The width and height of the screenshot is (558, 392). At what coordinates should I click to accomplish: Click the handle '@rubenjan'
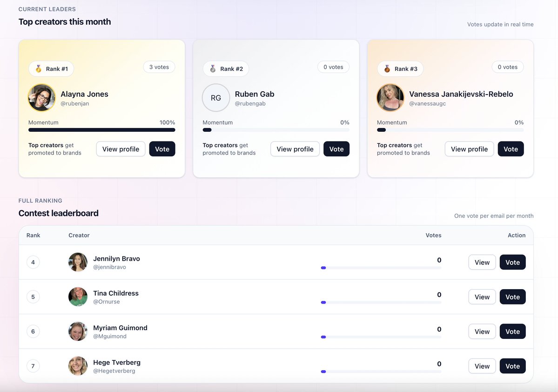[x=75, y=104]
